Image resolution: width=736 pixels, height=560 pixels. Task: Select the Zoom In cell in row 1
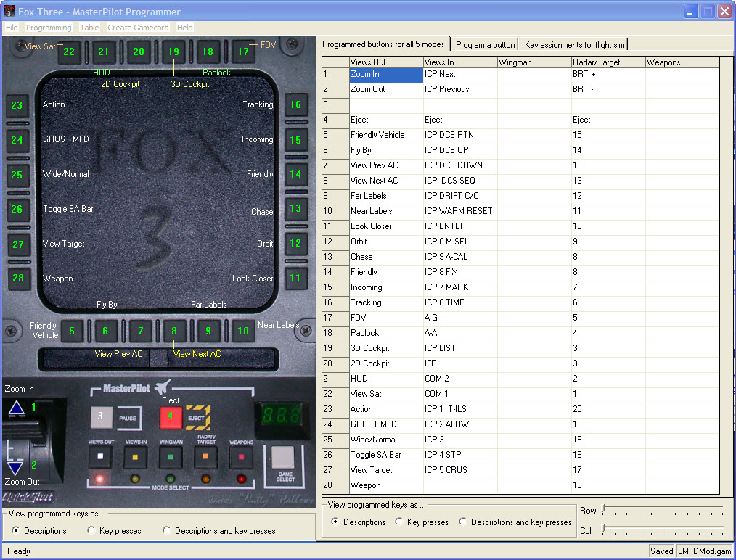click(386, 75)
